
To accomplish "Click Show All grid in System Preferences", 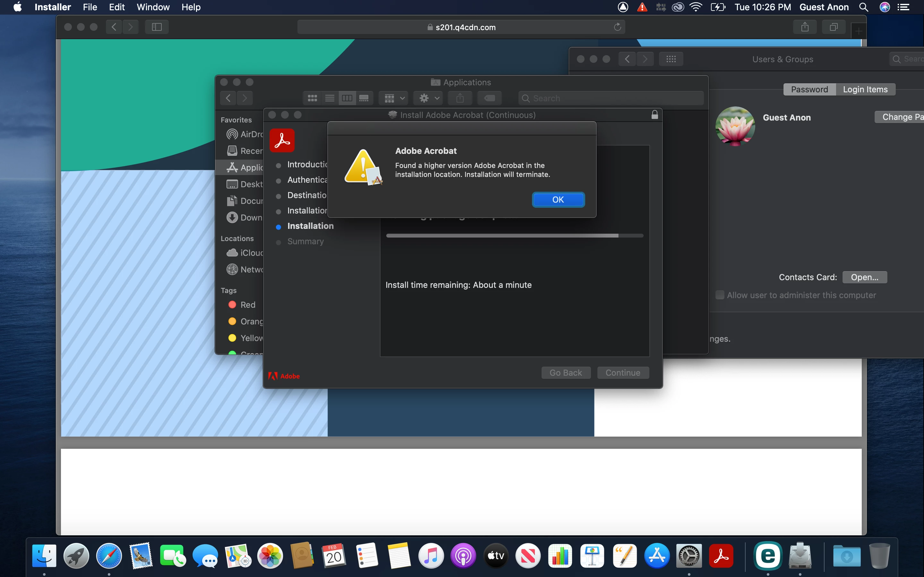I will click(671, 59).
